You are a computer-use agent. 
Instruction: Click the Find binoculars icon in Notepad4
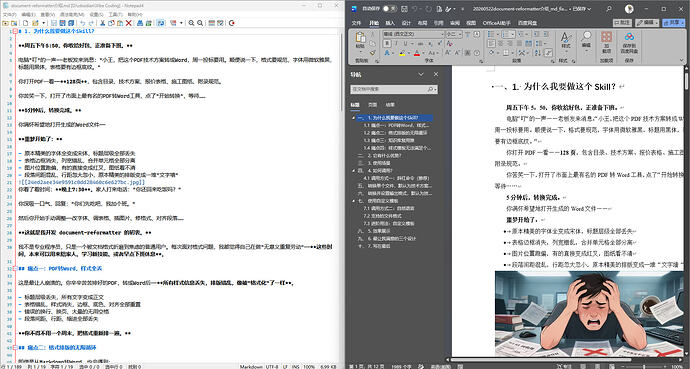coord(139,23)
